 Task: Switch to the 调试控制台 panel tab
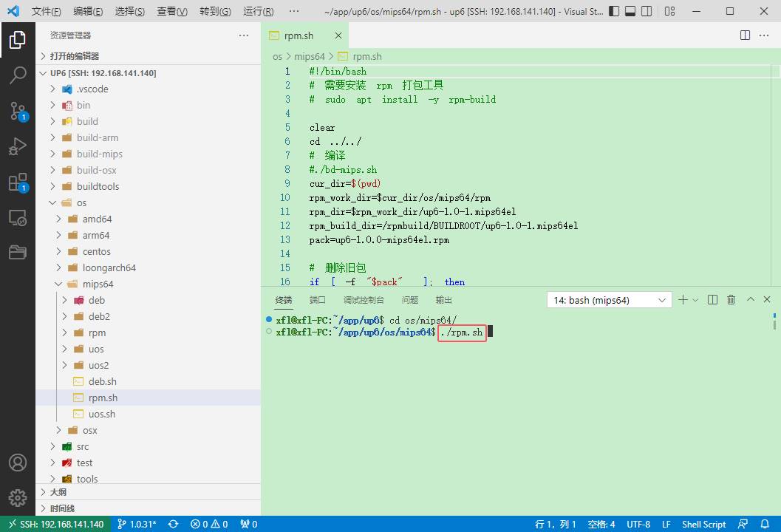point(364,300)
